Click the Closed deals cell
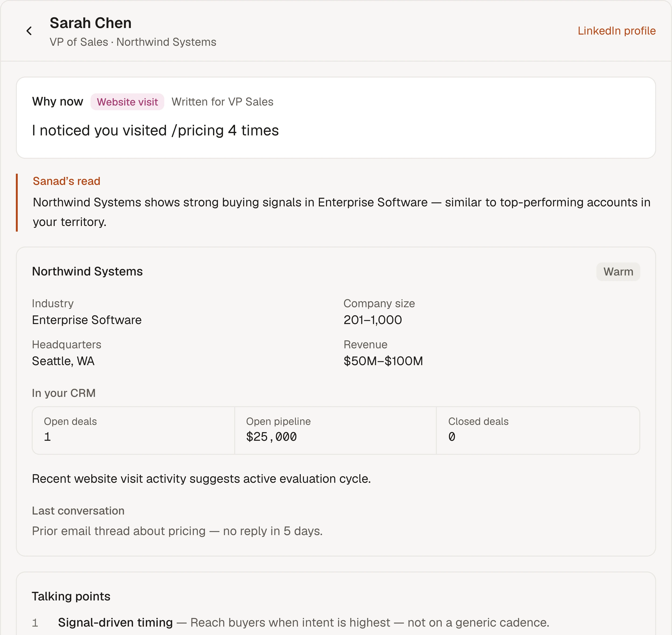 538,430
